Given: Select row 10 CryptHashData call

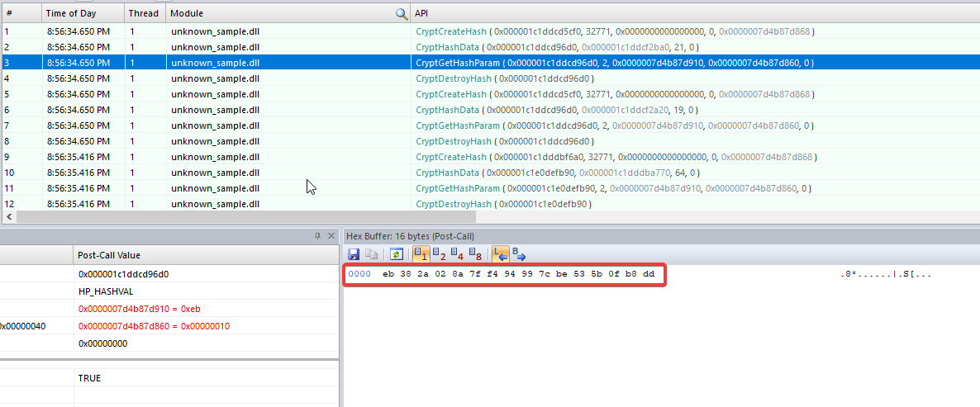Looking at the screenshot, I should pos(490,173).
